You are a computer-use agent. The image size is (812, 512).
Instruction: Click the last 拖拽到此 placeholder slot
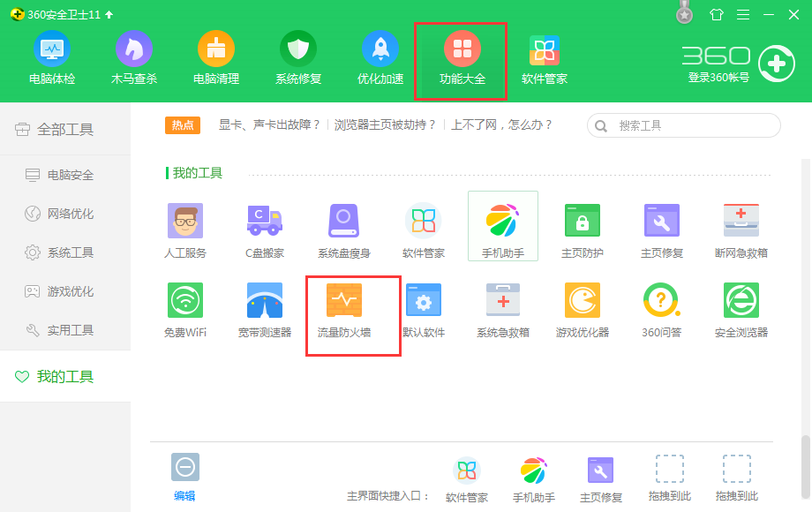[736, 478]
